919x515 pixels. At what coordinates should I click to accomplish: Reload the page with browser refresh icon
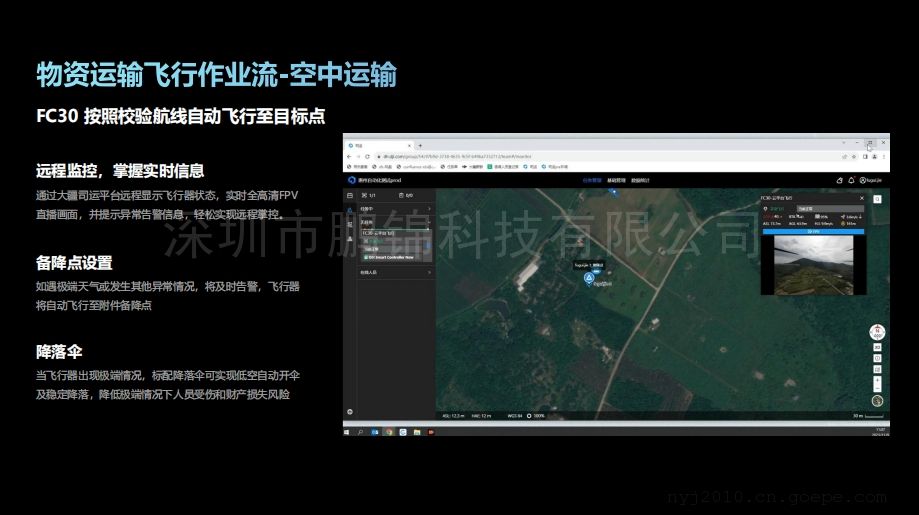point(367,156)
